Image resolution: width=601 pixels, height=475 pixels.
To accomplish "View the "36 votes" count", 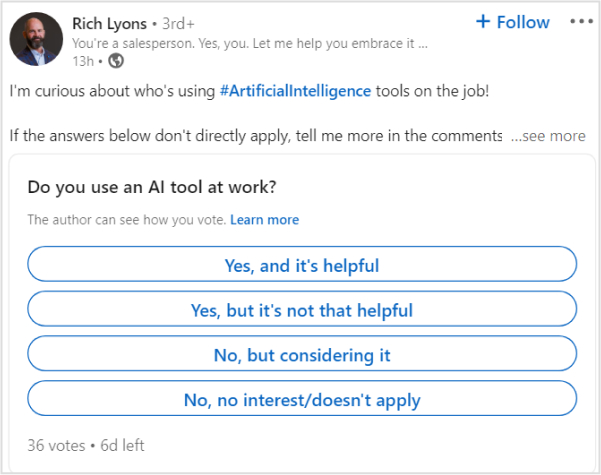I will [x=56, y=445].
